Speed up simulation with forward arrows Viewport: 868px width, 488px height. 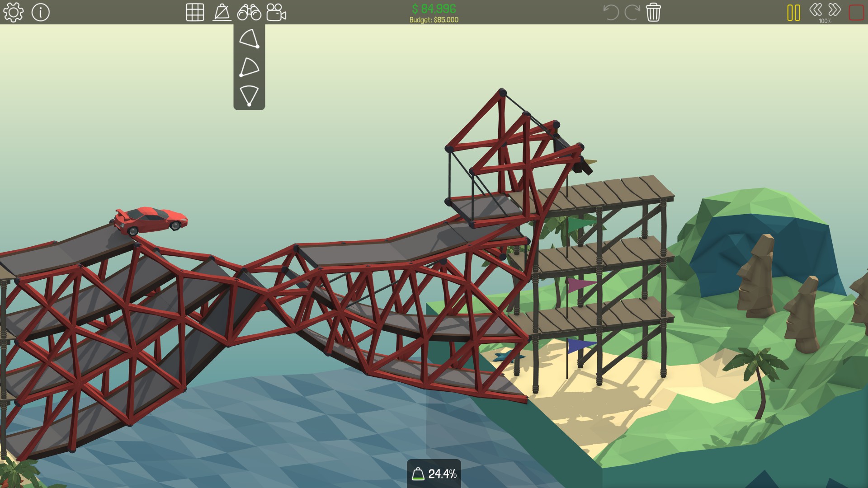click(835, 9)
